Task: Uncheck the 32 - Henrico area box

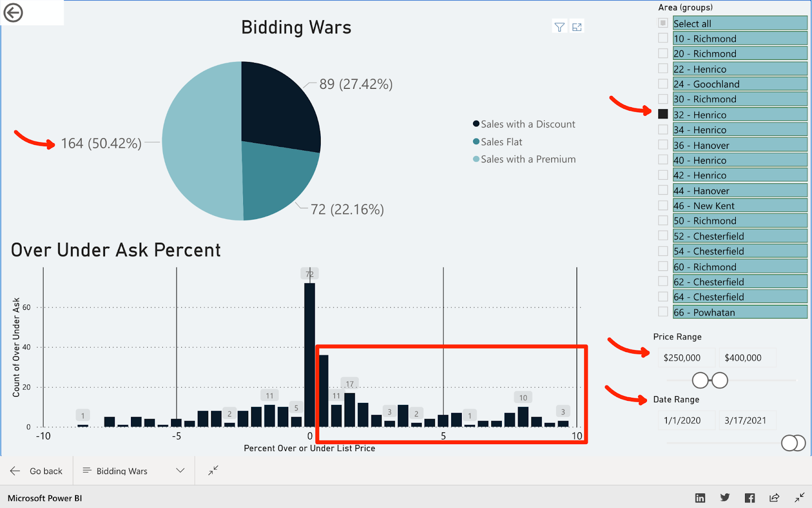Action: tap(663, 114)
